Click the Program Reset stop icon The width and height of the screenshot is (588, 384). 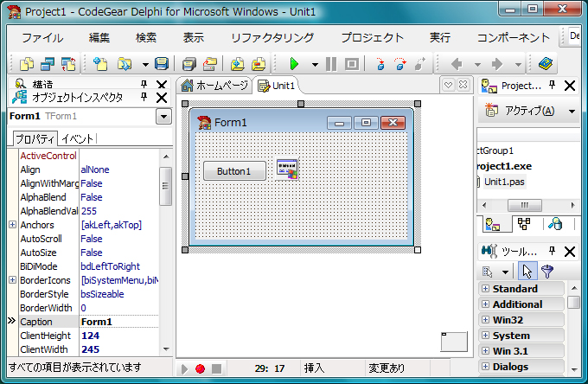click(352, 64)
